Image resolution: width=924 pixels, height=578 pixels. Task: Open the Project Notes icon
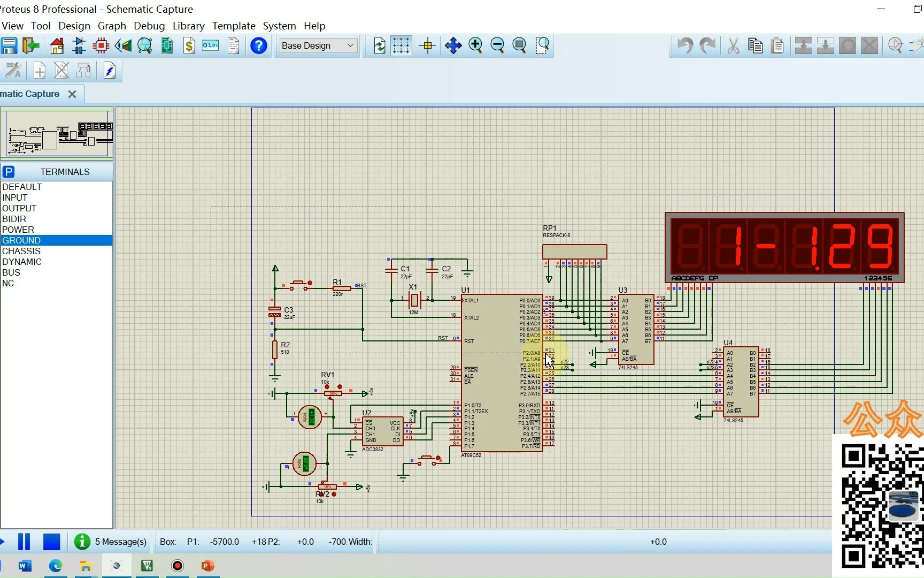tap(233, 45)
